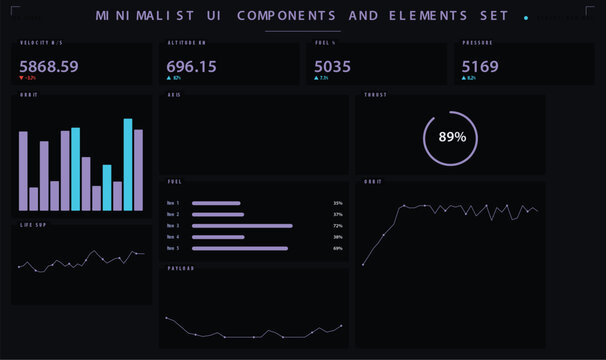
Task: Click the Item 3 fuel progress bar
Action: pos(242,226)
